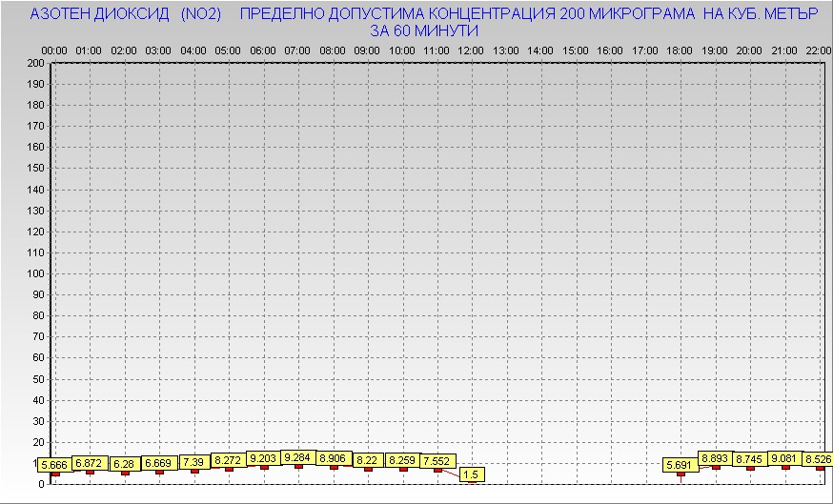Click the 7.39 data label at 04:00
The height and width of the screenshot is (504, 833).
coord(193,462)
